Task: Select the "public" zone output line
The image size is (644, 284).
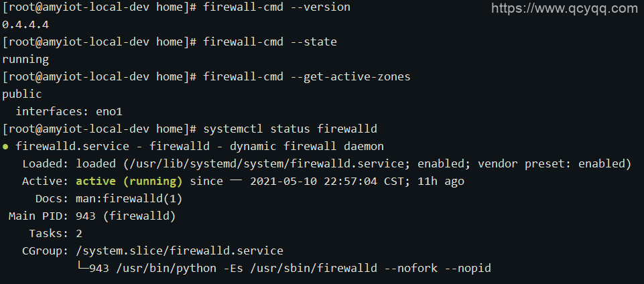Action: click(22, 94)
